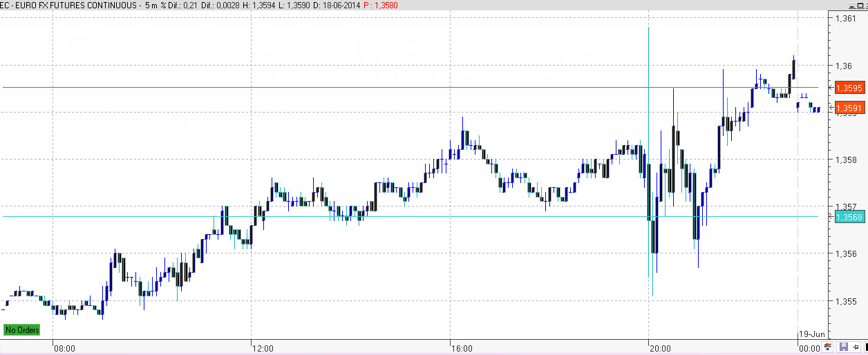Screen dimensions: 868x355
Task: Click the 1,36 price axis label
Action: point(843,66)
